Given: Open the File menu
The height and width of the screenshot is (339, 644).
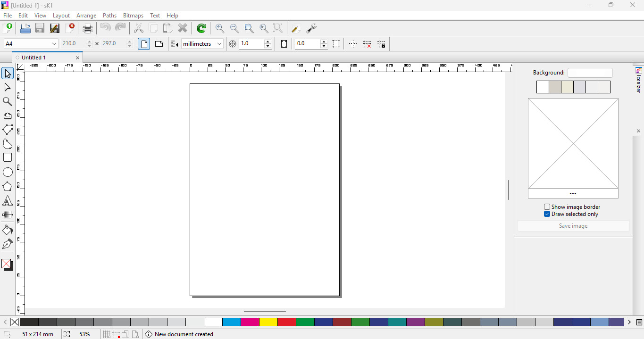Looking at the screenshot, I should point(8,16).
